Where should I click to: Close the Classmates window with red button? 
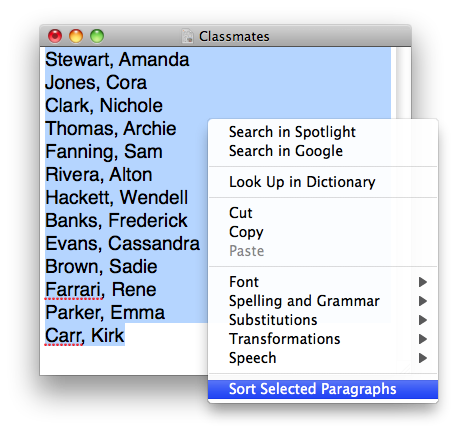tap(55, 36)
